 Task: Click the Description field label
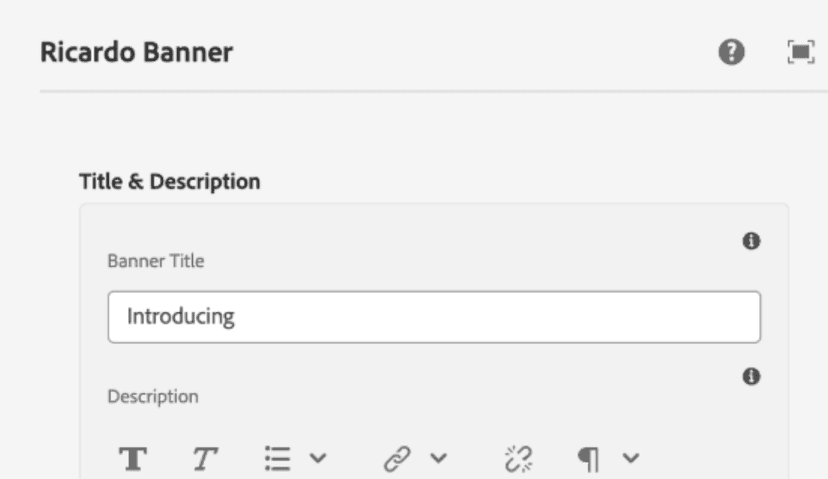click(153, 397)
